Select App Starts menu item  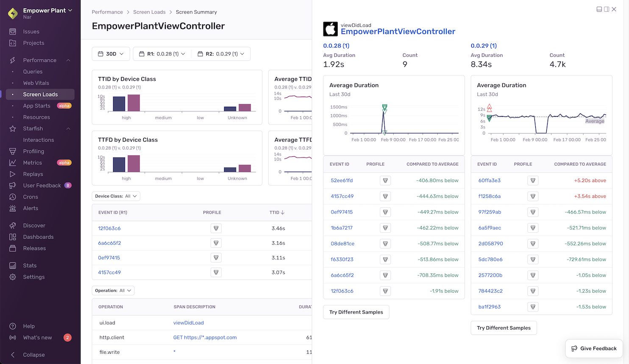(36, 106)
